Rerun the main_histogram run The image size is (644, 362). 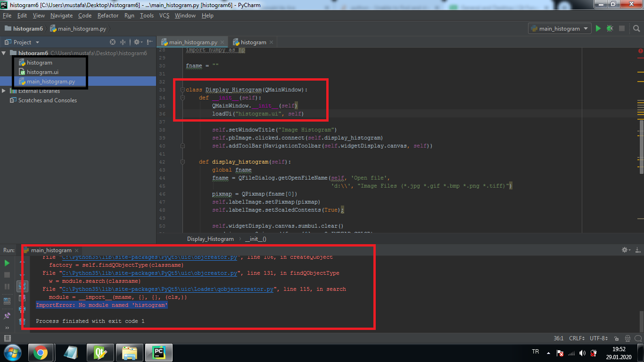pyautogui.click(x=6, y=263)
